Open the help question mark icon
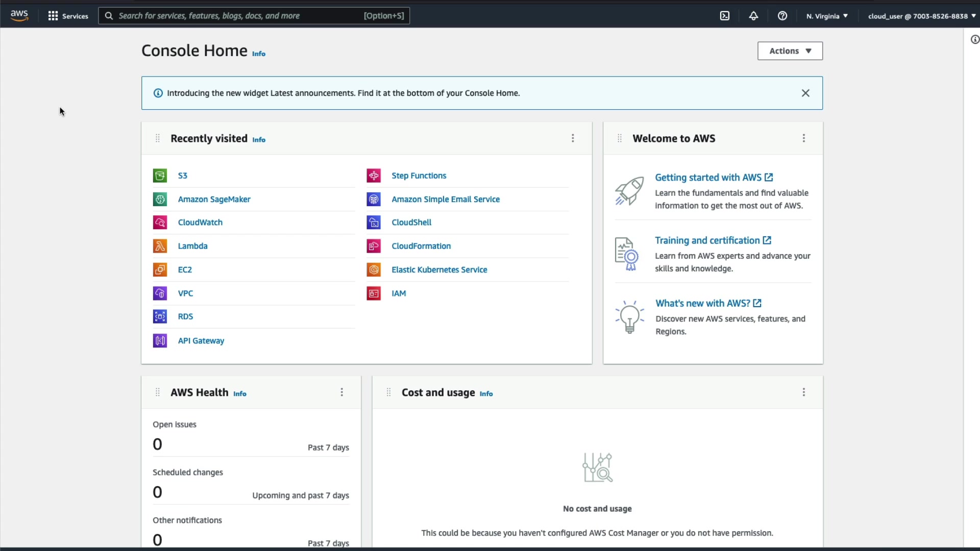Image resolution: width=980 pixels, height=551 pixels. point(782,16)
